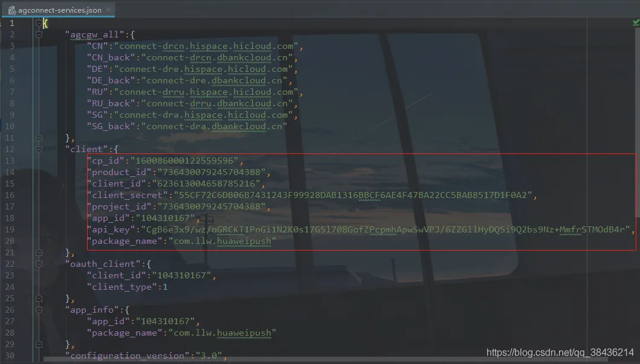Click line number 19 in the gutter
The image size is (640, 364).
[x=10, y=229]
